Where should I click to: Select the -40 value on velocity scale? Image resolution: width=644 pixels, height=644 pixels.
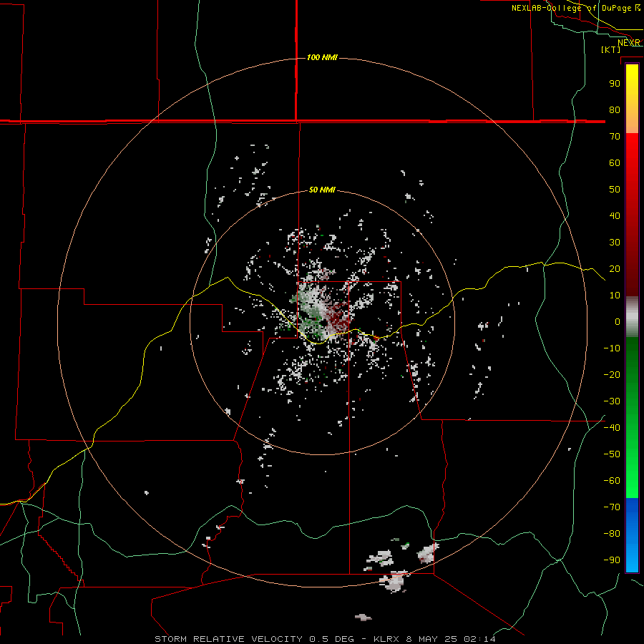click(x=612, y=428)
